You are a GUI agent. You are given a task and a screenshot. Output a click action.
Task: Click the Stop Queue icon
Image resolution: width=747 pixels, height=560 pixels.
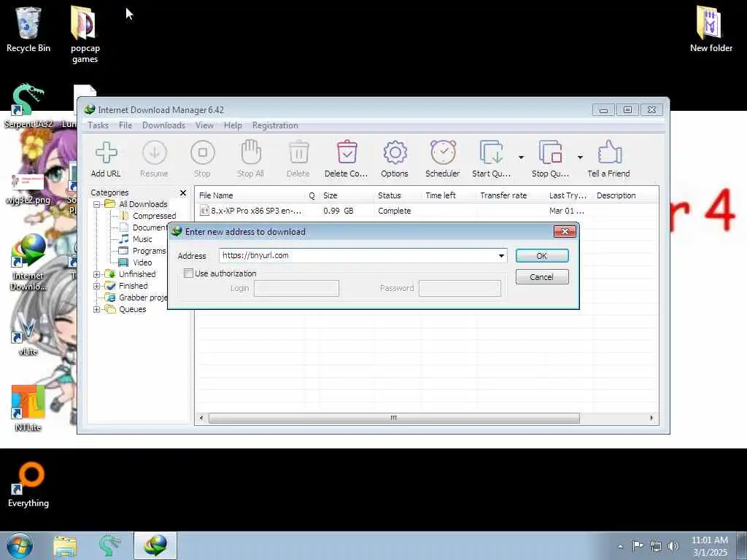[550, 153]
